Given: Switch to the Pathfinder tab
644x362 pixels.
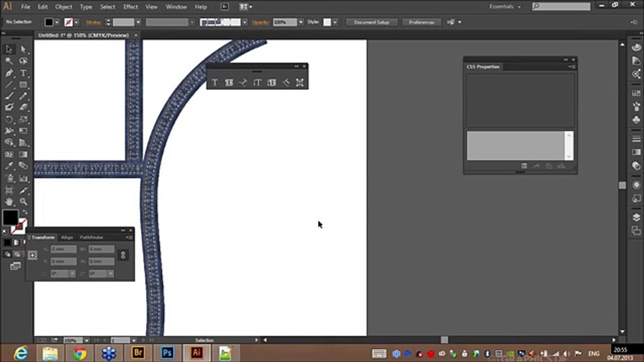Looking at the screenshot, I should (92, 237).
